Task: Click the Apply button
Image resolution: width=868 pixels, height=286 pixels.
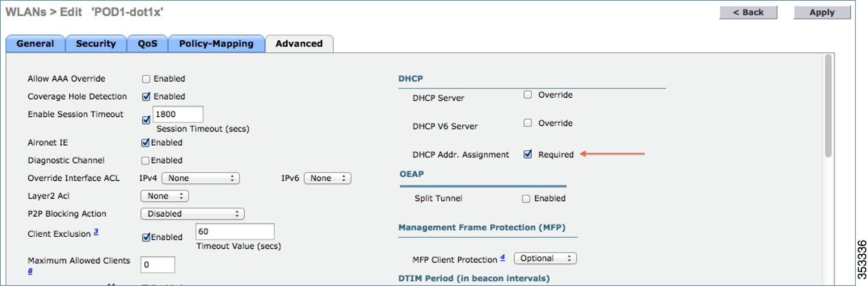Action: [x=822, y=12]
